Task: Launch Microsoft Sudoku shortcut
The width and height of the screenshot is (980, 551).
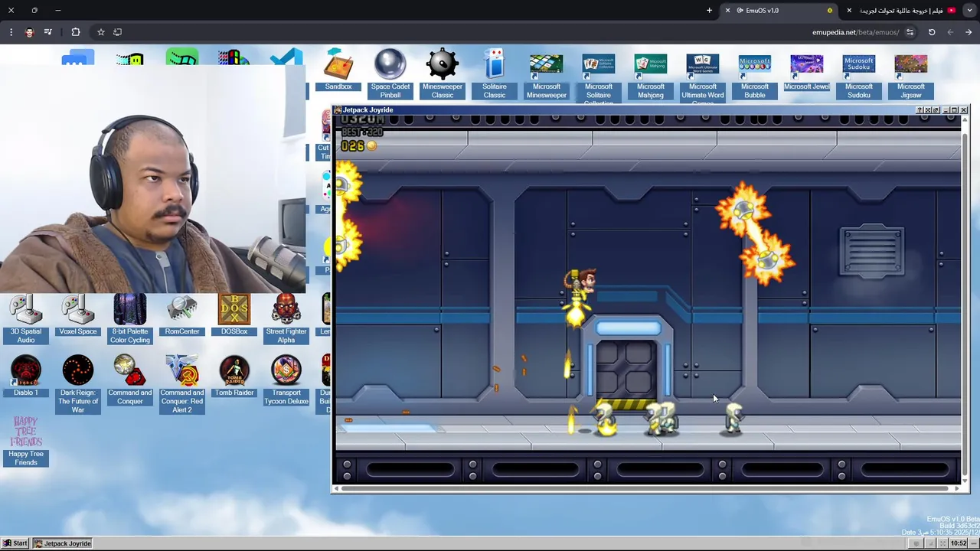Action: [x=859, y=77]
